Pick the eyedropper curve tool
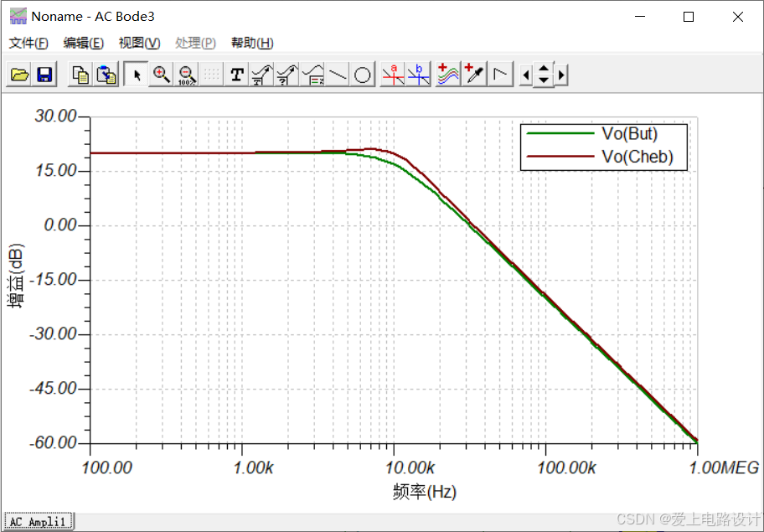764x532 pixels. (x=474, y=75)
